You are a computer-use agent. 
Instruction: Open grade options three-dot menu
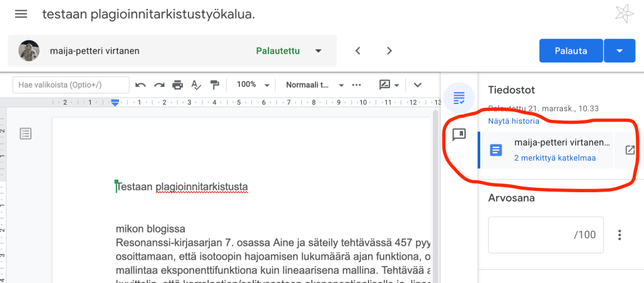(x=619, y=235)
